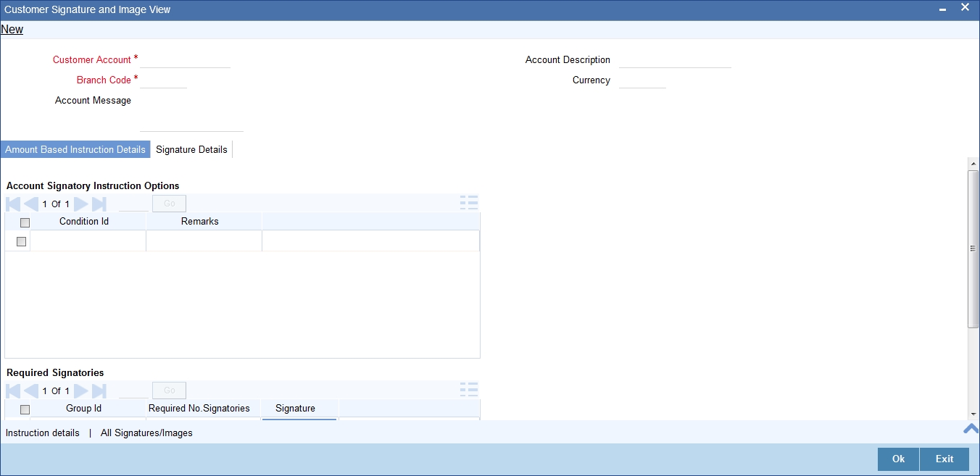Image resolution: width=980 pixels, height=476 pixels.
Task: Open single view icon for Account Signatory Instruction Options
Action: [469, 203]
